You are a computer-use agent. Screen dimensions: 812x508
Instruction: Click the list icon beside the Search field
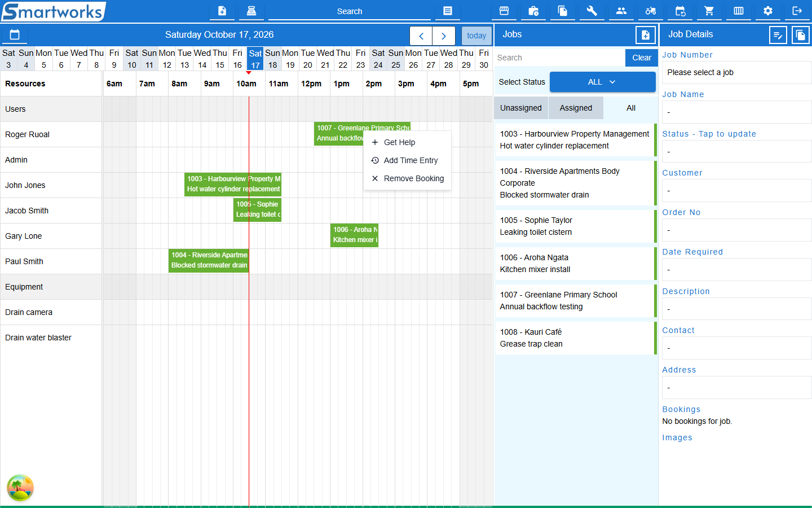pyautogui.click(x=448, y=11)
